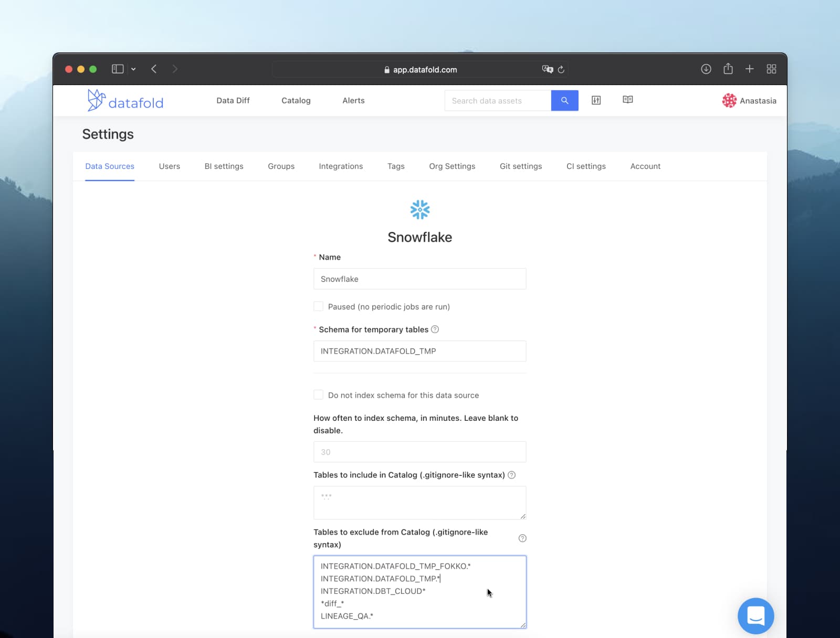Click the Snowflake logo icon
Viewport: 840px width, 638px height.
(x=420, y=210)
